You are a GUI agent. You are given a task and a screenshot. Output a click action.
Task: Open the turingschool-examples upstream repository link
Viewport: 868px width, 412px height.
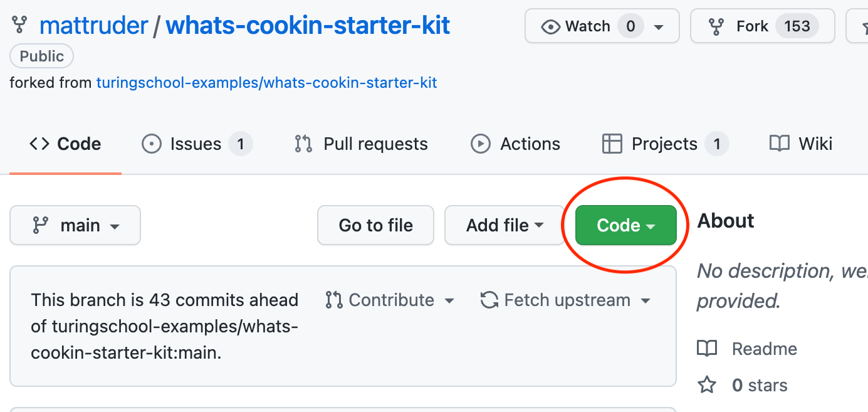pyautogui.click(x=267, y=82)
